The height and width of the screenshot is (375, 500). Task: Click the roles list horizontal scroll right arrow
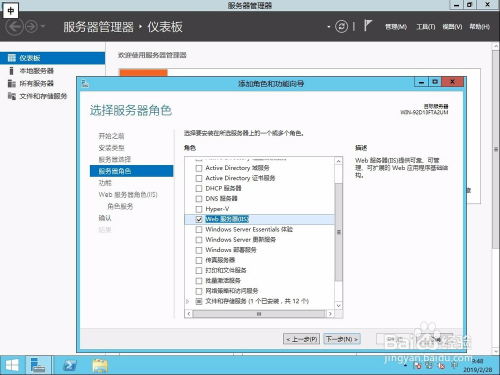[x=330, y=314]
